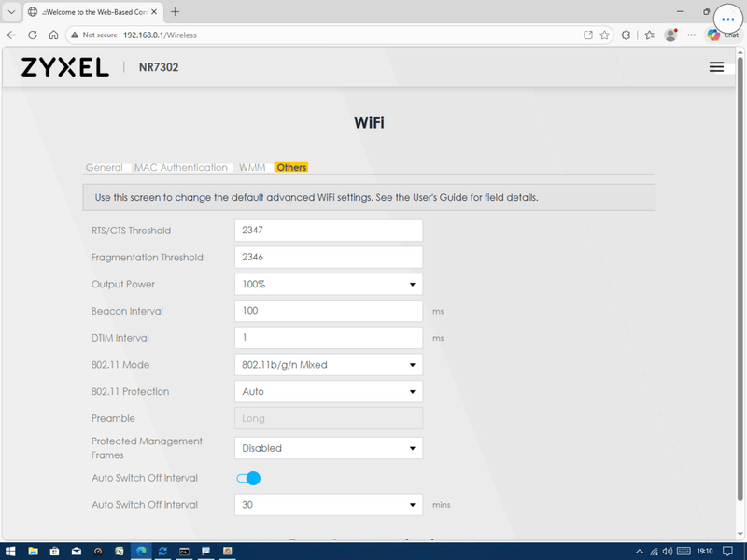Click the clock showing 19:10
The image size is (747, 560).
(x=705, y=551)
